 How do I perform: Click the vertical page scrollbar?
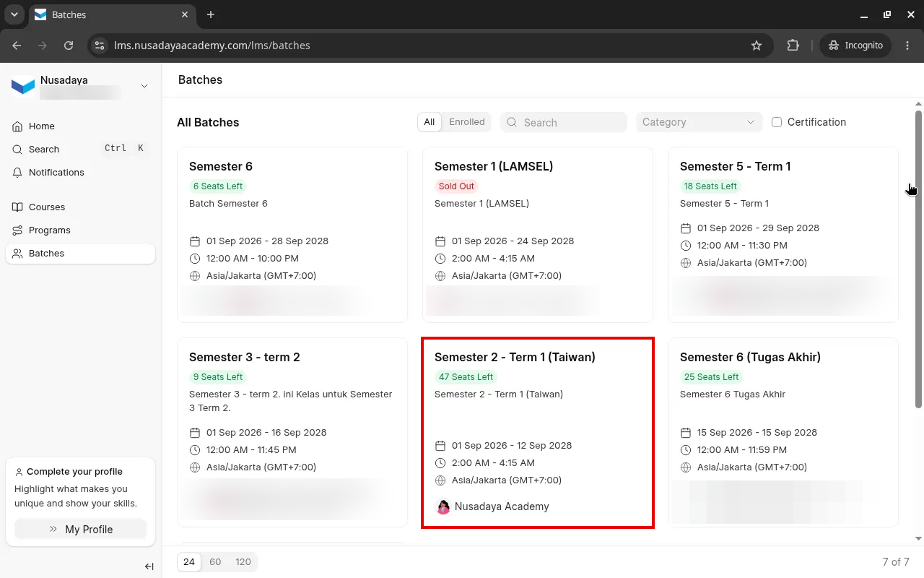[x=918, y=259]
